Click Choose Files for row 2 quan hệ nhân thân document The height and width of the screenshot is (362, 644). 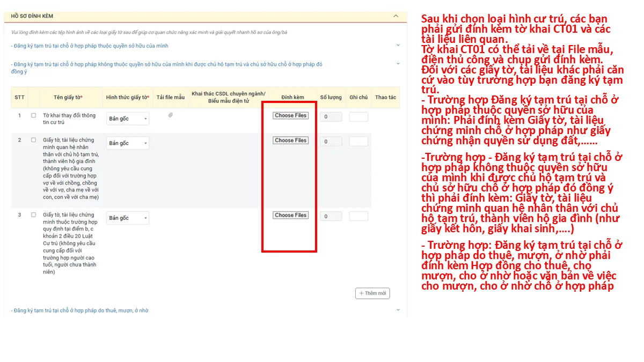(x=290, y=141)
